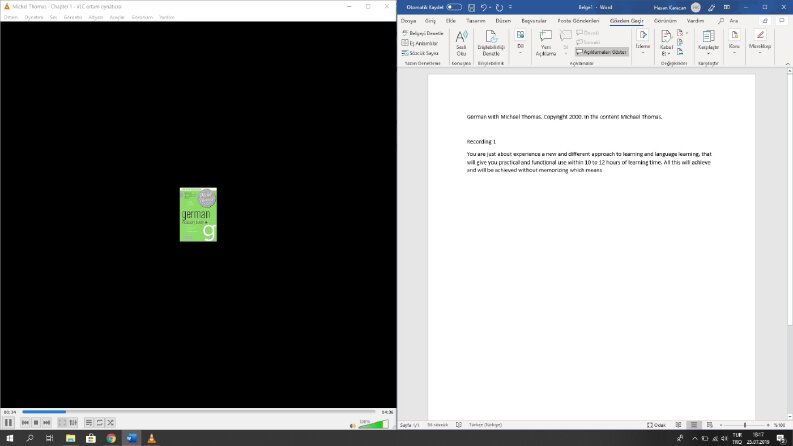Image resolution: width=793 pixels, height=446 pixels.
Task: Click Kabul Et accept change icon
Action: pos(666,43)
